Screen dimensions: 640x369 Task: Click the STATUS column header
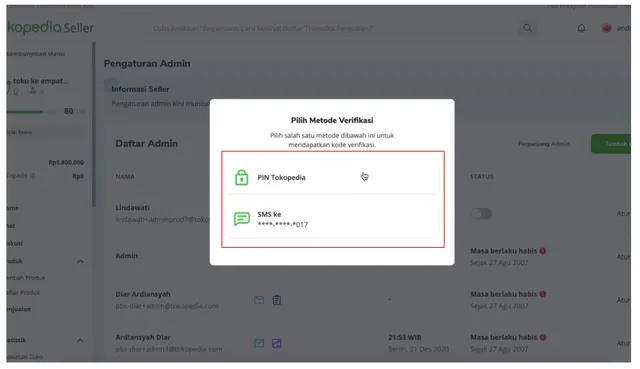(482, 177)
